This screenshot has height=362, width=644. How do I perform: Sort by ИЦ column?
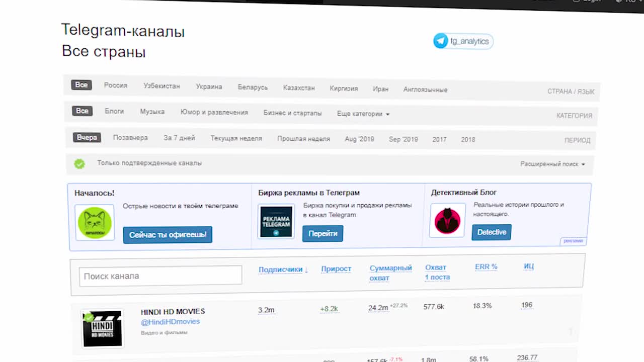[x=529, y=266]
